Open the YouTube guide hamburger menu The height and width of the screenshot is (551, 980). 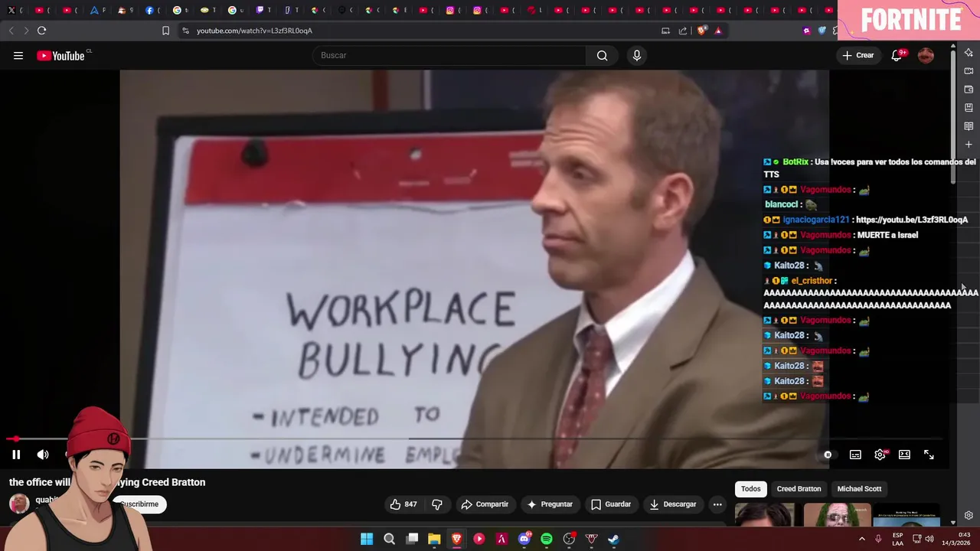coord(18,55)
